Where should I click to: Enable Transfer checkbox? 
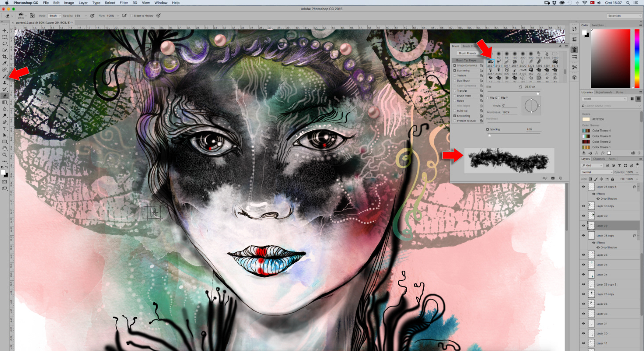pos(454,91)
